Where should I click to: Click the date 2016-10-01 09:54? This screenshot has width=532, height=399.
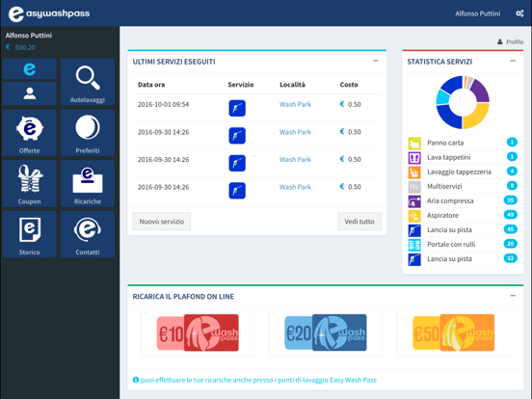click(x=163, y=104)
